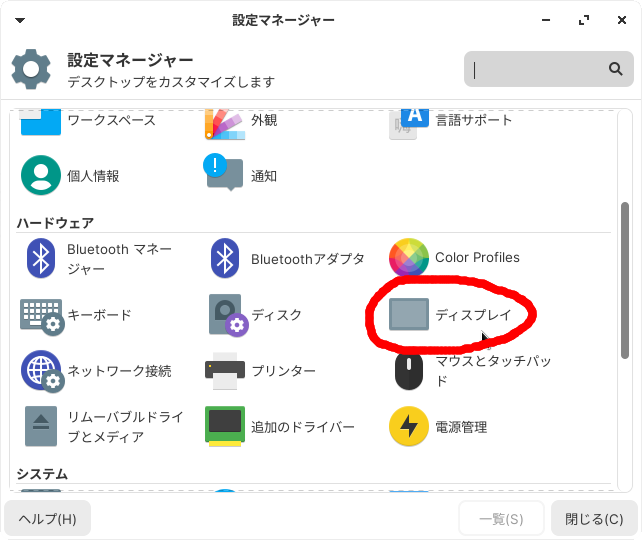This screenshot has height=540, width=642.
Task: Focus the settings search field
Action: pos(549,69)
